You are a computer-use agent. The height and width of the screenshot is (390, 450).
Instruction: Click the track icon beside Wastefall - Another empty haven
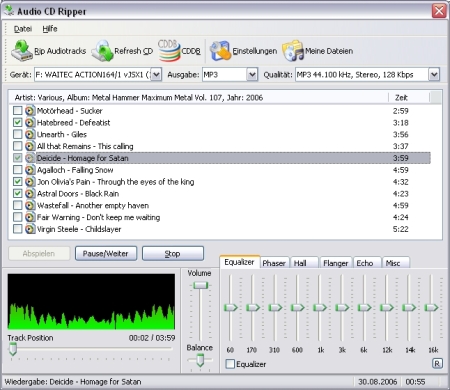[x=30, y=205]
